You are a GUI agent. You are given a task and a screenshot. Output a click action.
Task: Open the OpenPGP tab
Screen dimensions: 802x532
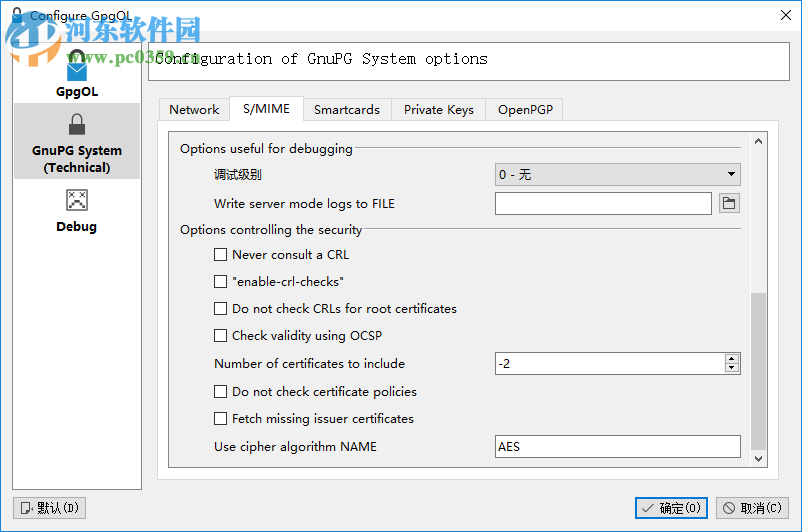click(525, 110)
